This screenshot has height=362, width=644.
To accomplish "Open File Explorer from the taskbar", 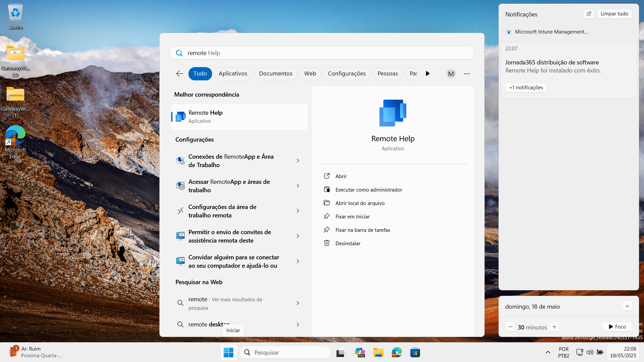I will (378, 352).
